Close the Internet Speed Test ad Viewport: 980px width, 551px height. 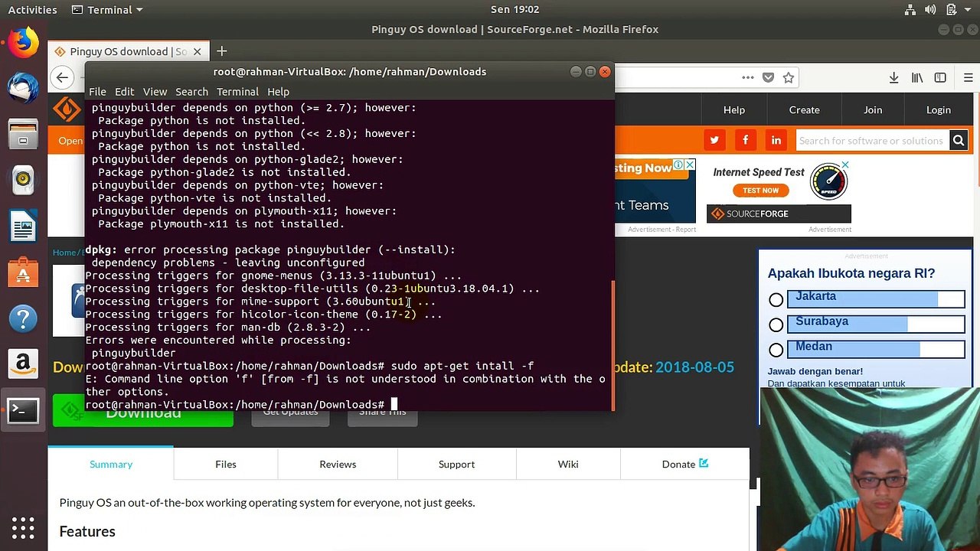(x=845, y=165)
